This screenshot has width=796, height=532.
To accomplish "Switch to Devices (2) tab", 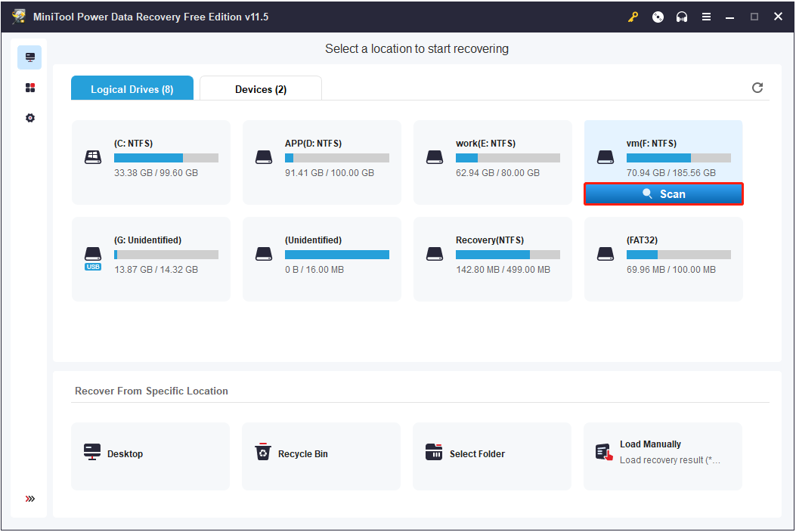I will click(261, 88).
